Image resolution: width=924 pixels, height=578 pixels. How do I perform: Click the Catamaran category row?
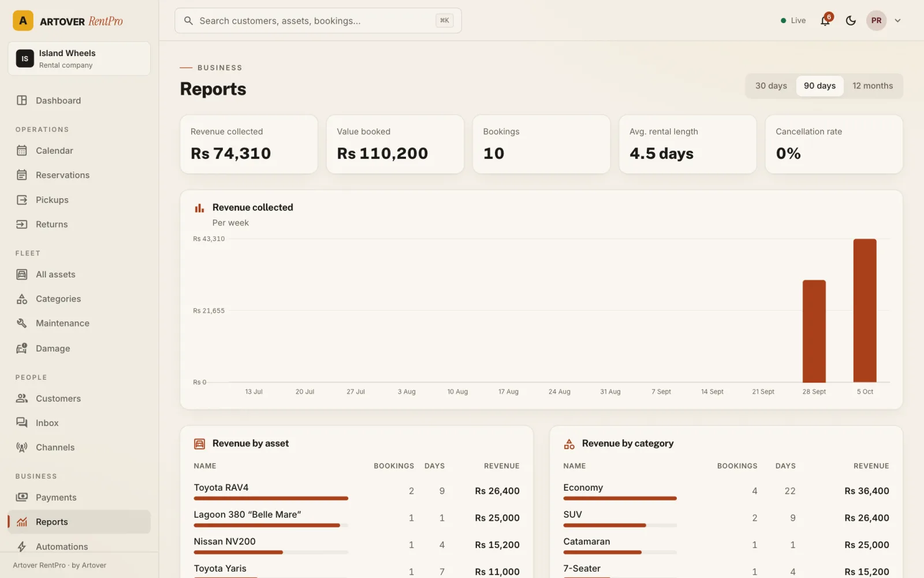coord(726,544)
